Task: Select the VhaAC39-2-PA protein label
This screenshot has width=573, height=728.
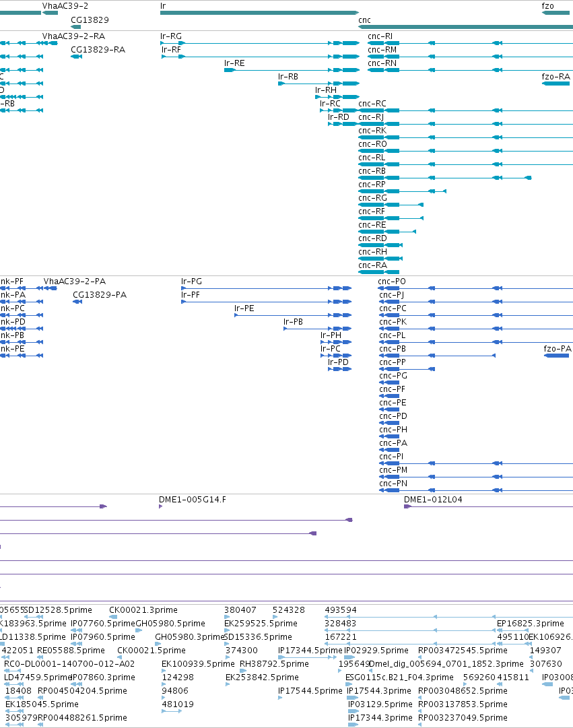Action: pos(75,282)
